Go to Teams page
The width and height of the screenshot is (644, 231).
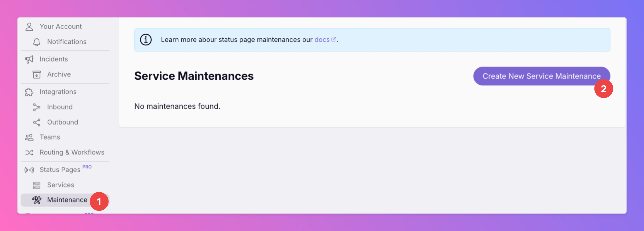tap(50, 137)
